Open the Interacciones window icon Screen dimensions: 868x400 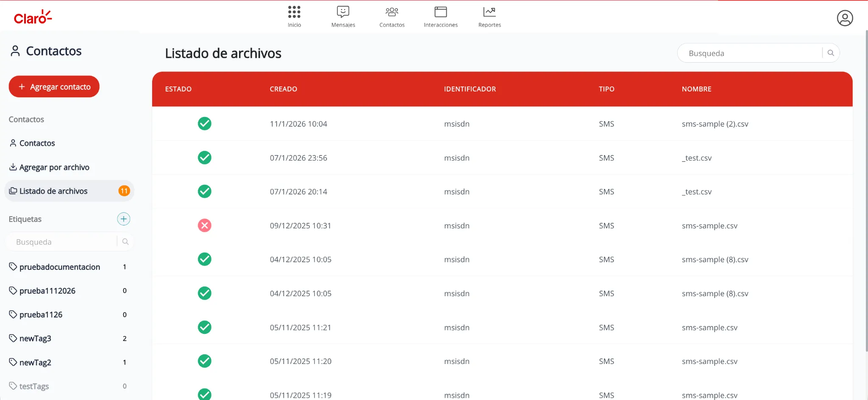point(440,12)
